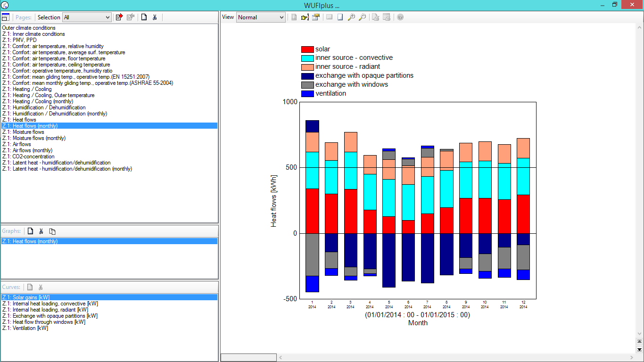644x362 pixels.
Task: Select Z.1: CO2-concentration in page list
Action: tap(28, 156)
